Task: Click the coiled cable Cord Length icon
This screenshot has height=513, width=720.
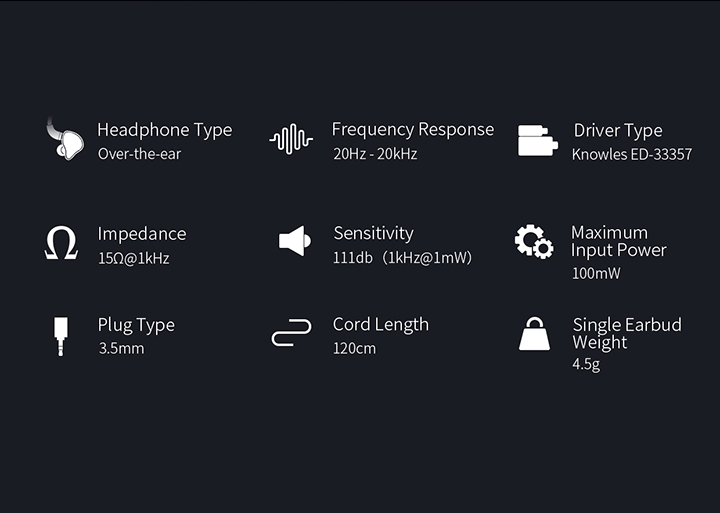Action: click(x=291, y=334)
